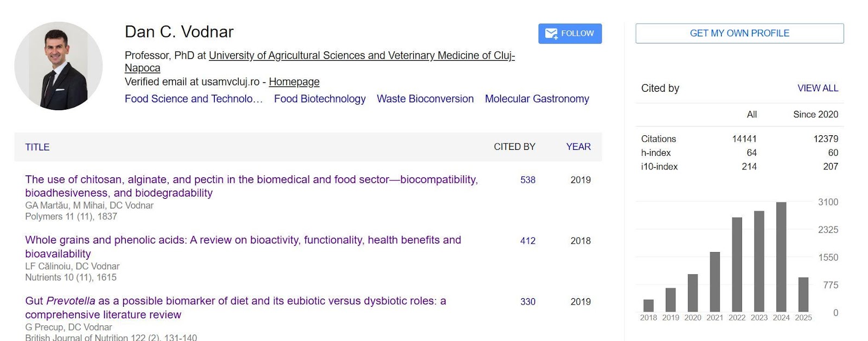
Task: Sort publications by Title column
Action: click(37, 147)
